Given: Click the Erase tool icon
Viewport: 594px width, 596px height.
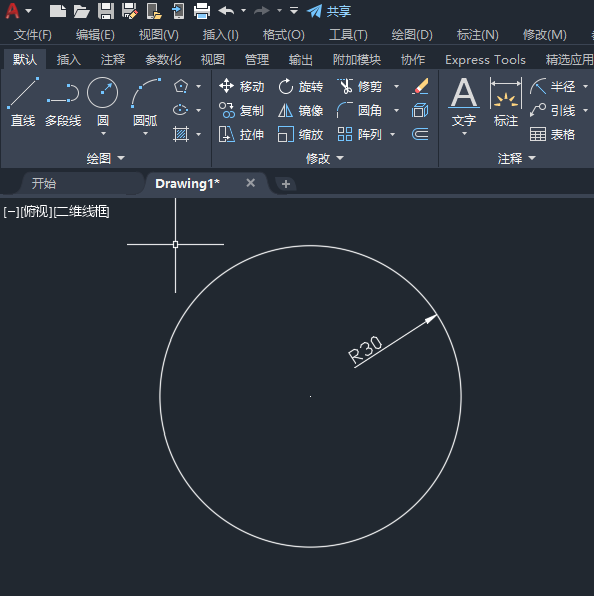Looking at the screenshot, I should click(420, 86).
